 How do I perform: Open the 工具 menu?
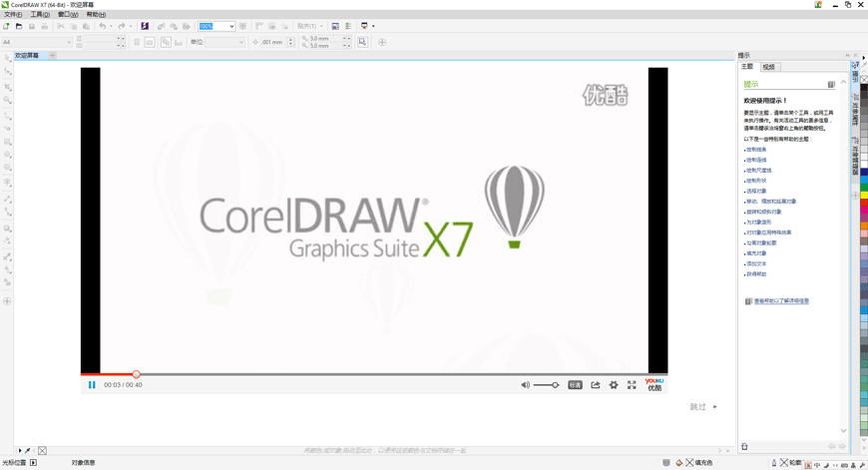tap(40, 14)
